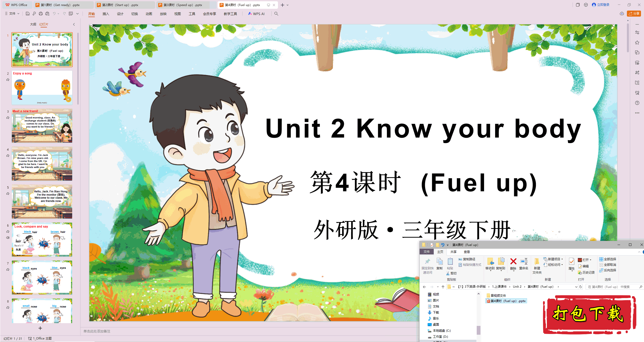Open the properties sliders icon in sidebar
This screenshot has height=342, width=644.
click(x=637, y=32)
